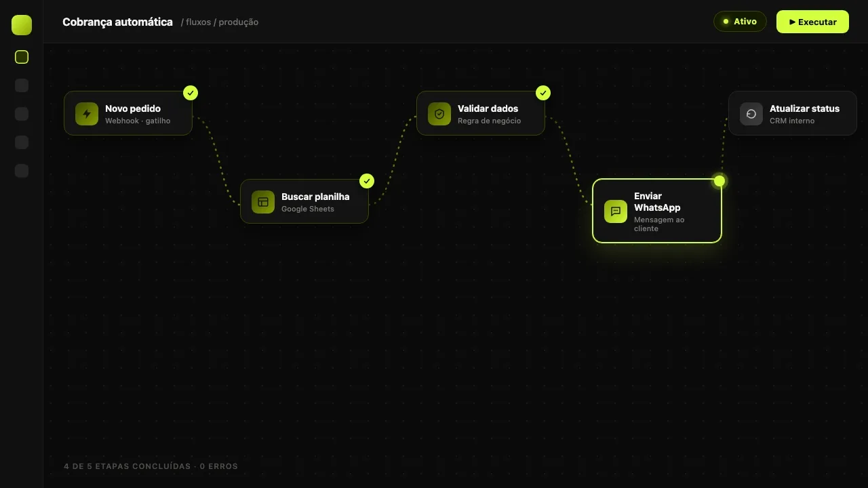The image size is (868, 488).
Task: Click the chat message icon on Enviar WhatsApp
Action: tap(616, 211)
